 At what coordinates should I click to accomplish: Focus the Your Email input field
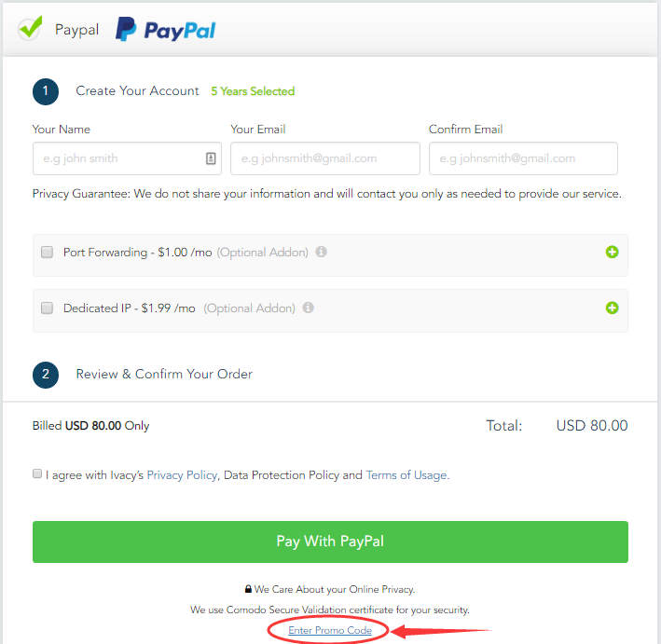point(325,158)
